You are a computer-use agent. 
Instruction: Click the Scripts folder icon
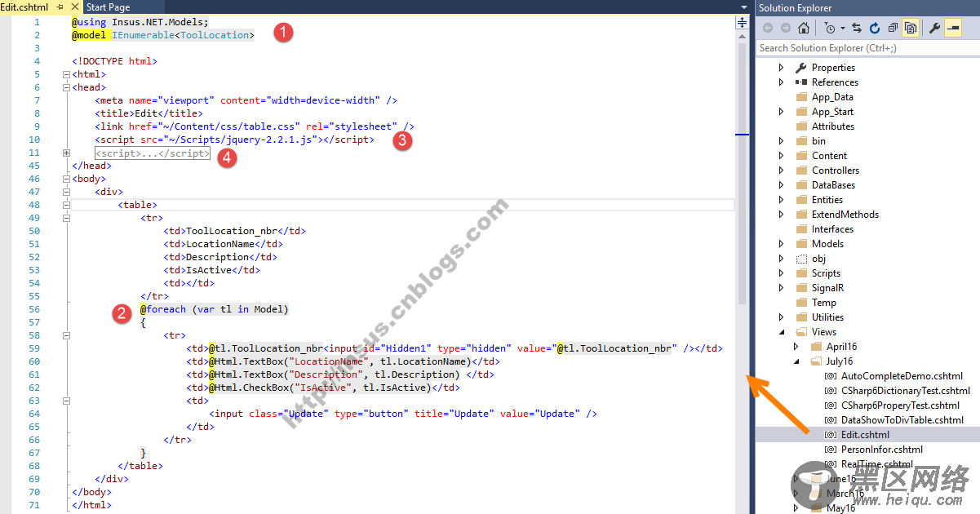[800, 273]
